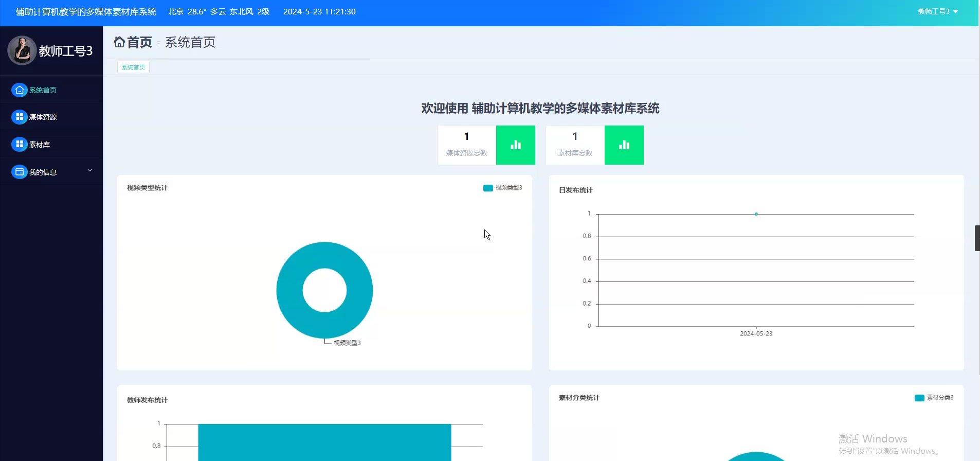Viewport: 980px width, 461px height.
Task: Click the teal donut ring in 视频类型统计
Action: click(x=289, y=290)
